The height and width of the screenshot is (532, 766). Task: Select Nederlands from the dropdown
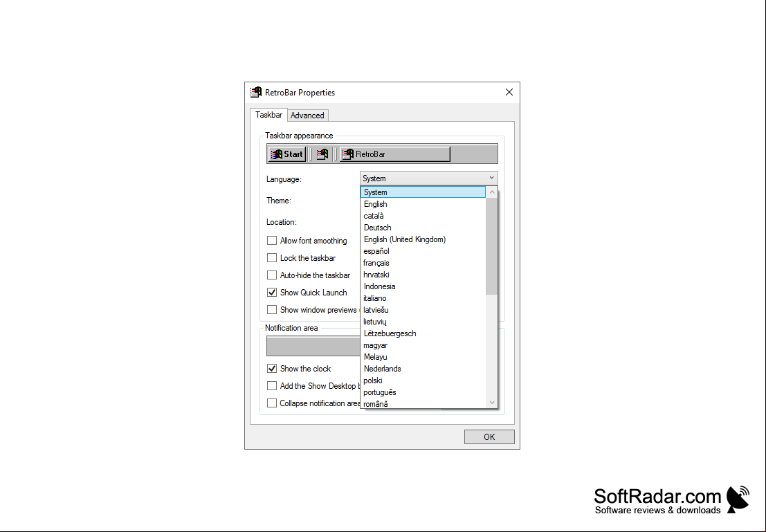[x=423, y=368]
